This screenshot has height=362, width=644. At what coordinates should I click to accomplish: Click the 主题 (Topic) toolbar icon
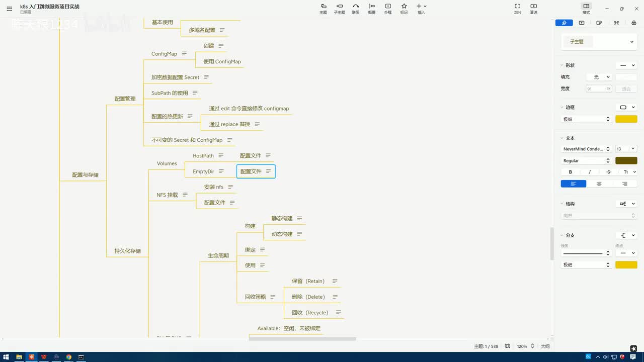click(323, 9)
